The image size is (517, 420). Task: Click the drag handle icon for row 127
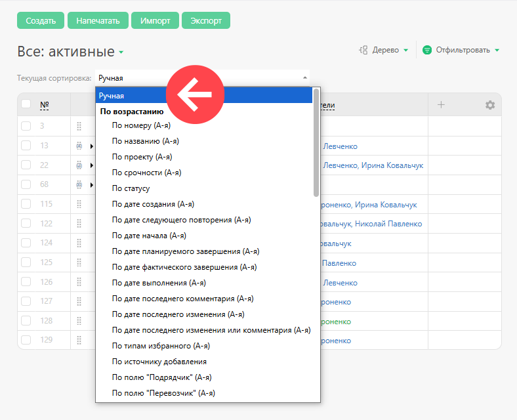pos(79,301)
